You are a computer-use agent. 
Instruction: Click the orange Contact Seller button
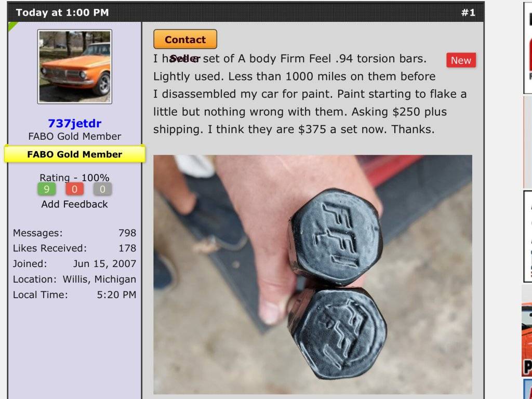pos(185,39)
